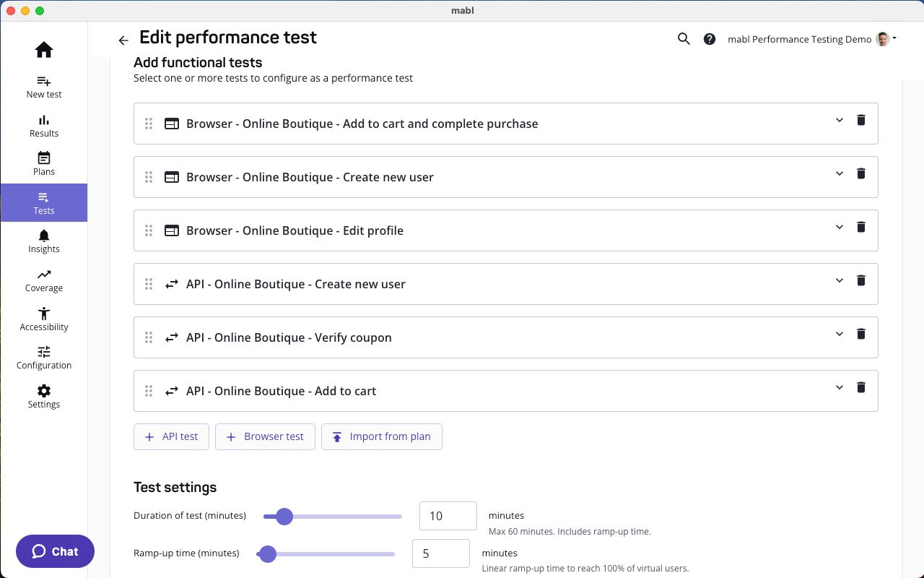Open help via the question mark icon
The width and height of the screenshot is (924, 578).
(x=710, y=39)
